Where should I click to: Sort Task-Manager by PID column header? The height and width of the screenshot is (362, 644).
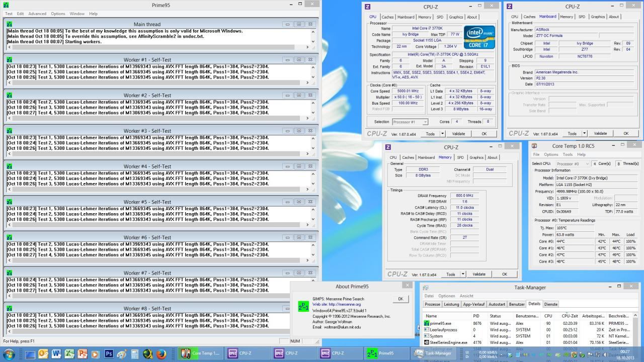(x=476, y=316)
